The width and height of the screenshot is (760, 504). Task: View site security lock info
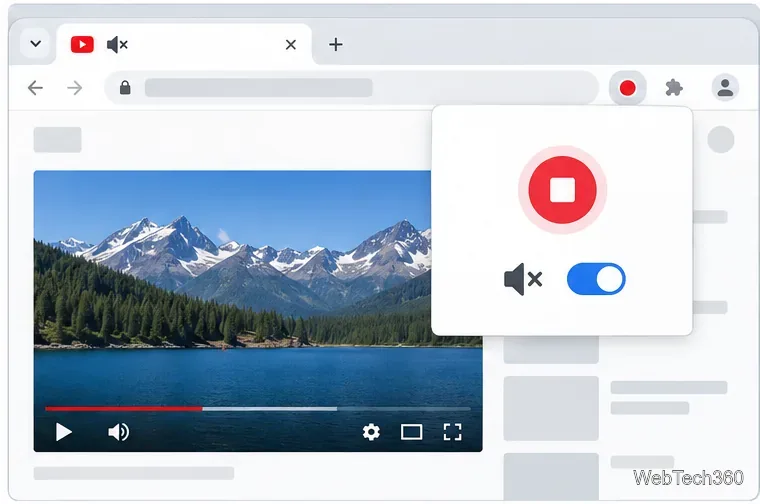[125, 88]
